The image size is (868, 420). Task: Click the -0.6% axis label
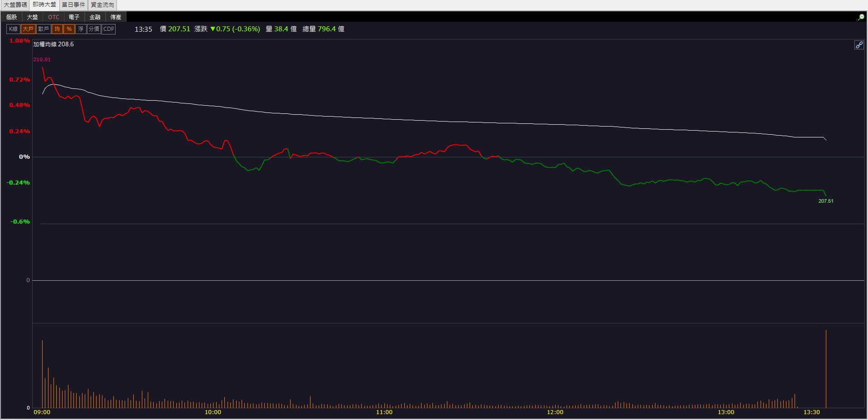(x=20, y=222)
